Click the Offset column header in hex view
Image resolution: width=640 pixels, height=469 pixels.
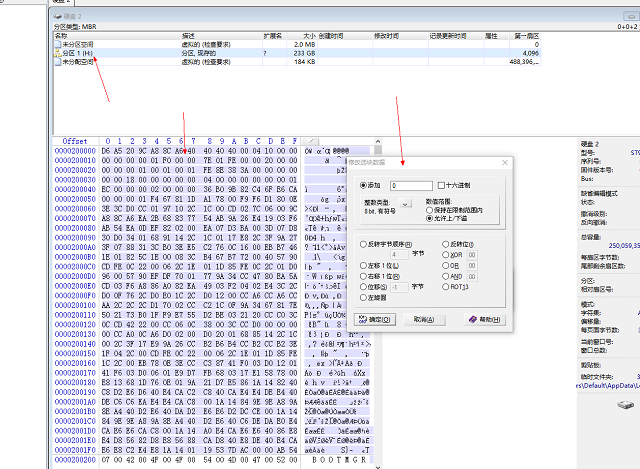point(75,141)
